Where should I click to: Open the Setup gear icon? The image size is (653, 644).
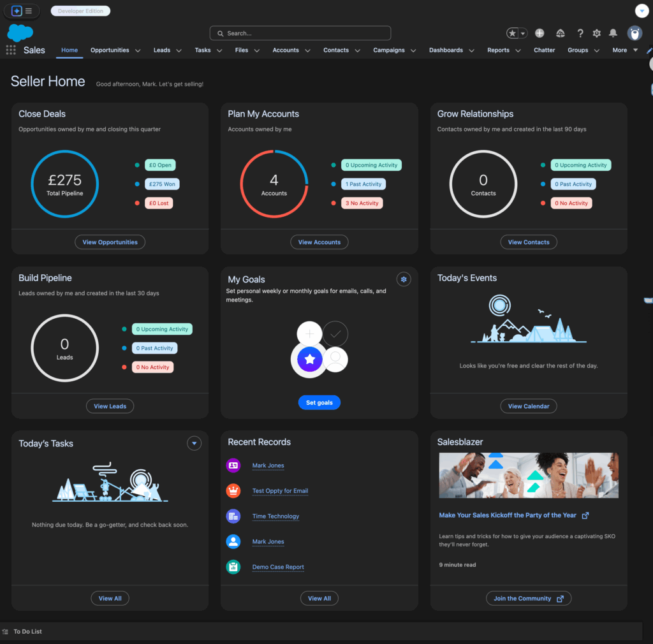tap(596, 33)
